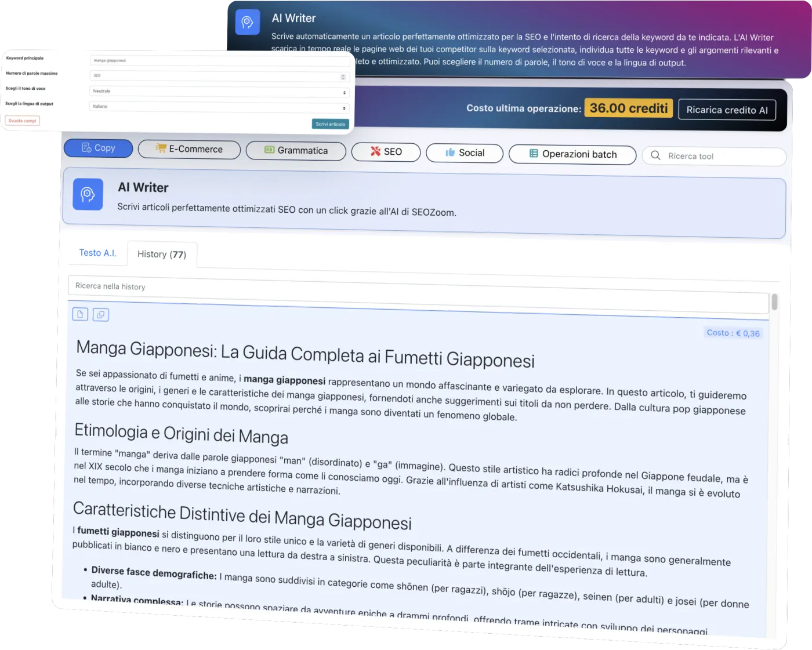Click the magnifier icon in Ricerca tool box
The height and width of the screenshot is (650, 812).
(656, 155)
